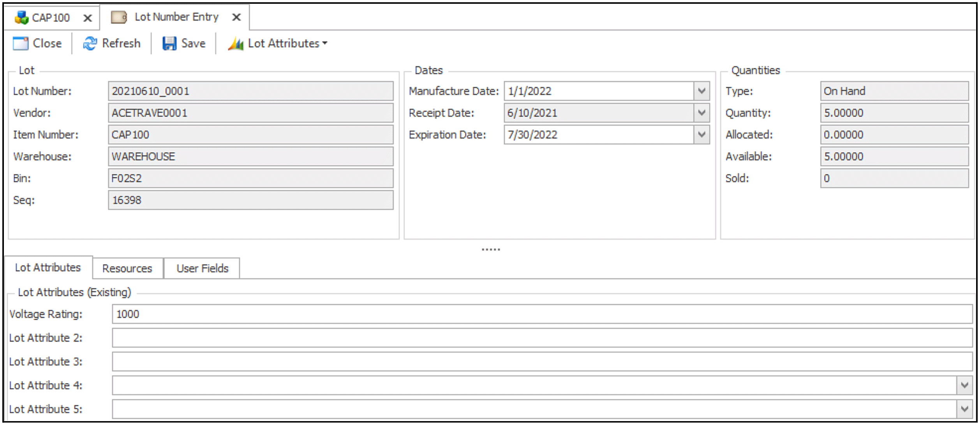
Task: Expand the Expiration Date dropdown arrow
Action: pyautogui.click(x=702, y=135)
